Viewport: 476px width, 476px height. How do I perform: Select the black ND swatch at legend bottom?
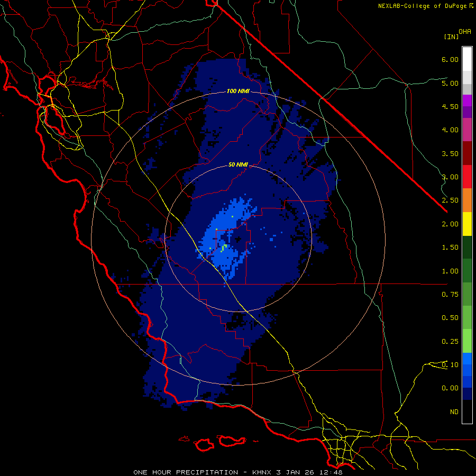pyautogui.click(x=467, y=411)
